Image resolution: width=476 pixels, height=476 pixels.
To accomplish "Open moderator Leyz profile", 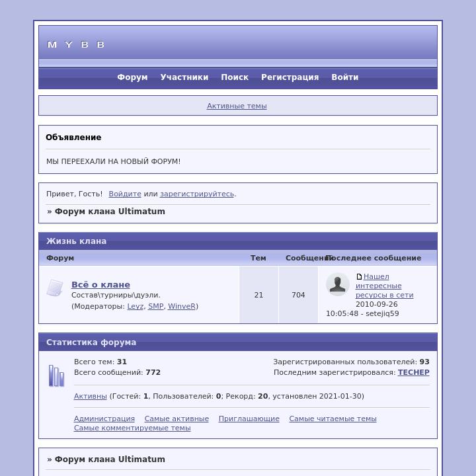I will [135, 306].
